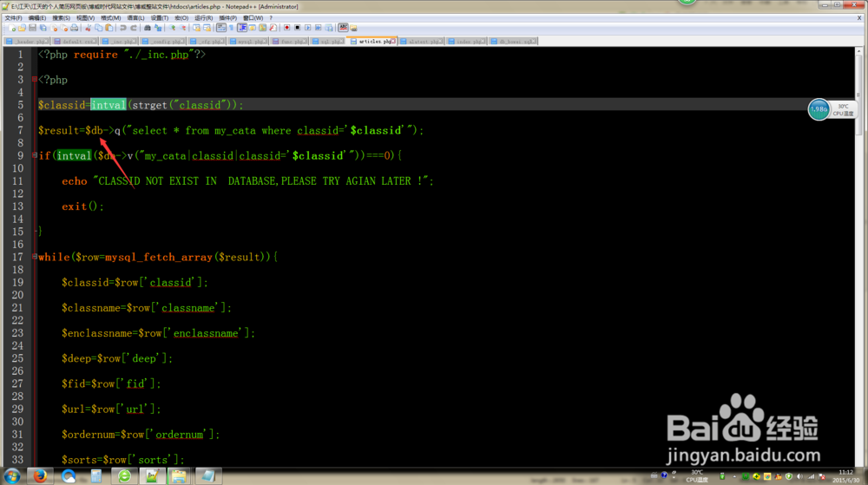Collapse the while loop at line 17

(35, 257)
